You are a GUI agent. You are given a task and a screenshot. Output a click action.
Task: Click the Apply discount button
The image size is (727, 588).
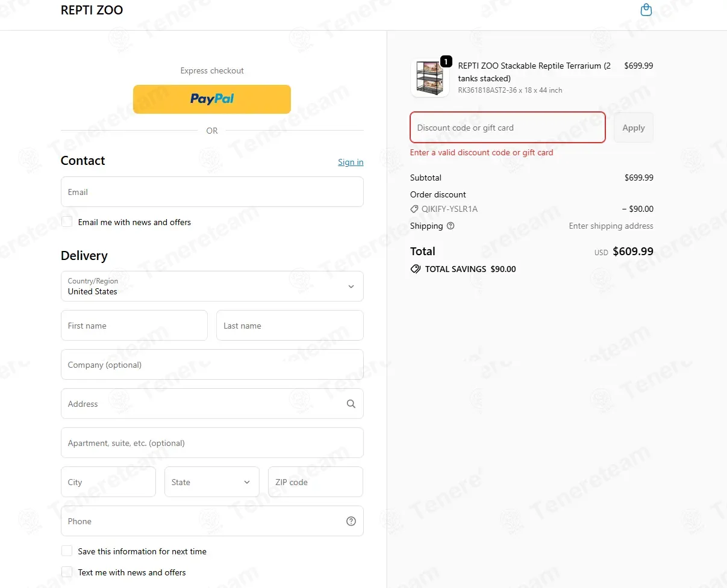point(634,128)
